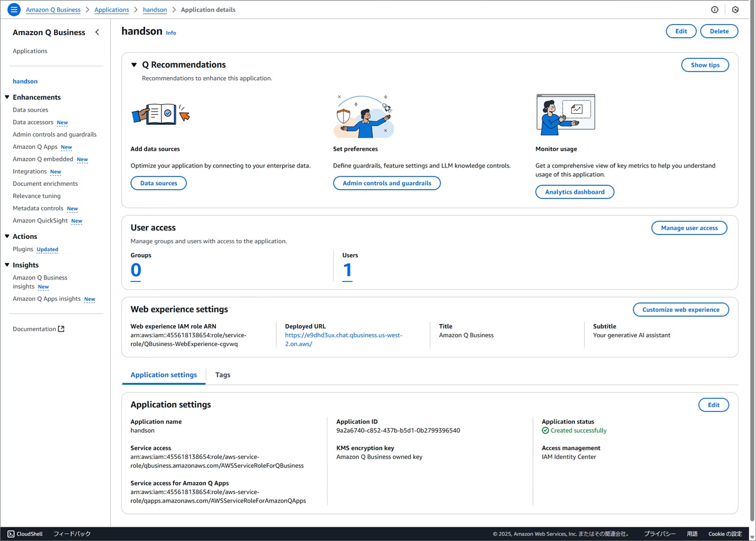This screenshot has height=541, width=756.
Task: Click the プライバシー footer link
Action: pos(660,534)
